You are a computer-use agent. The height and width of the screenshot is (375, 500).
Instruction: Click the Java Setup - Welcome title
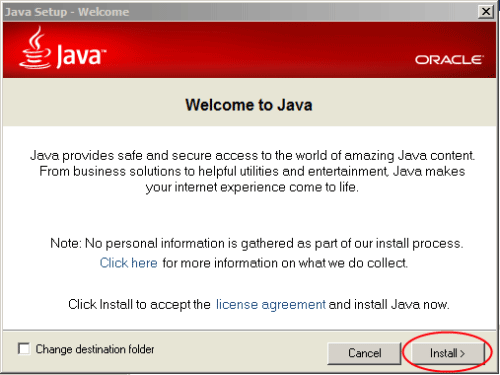(67, 12)
